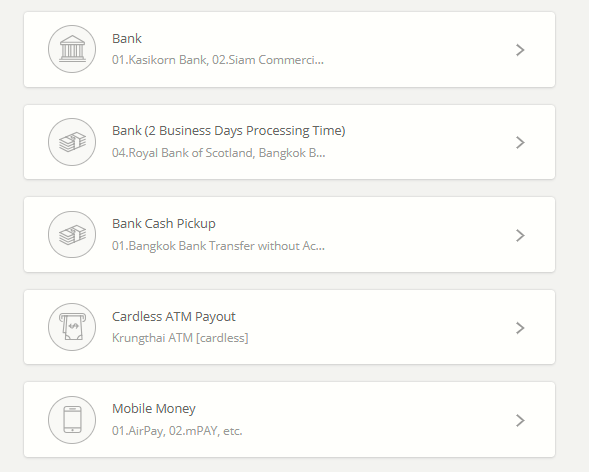This screenshot has height=472, width=589.
Task: Select the Bank title text
Action: pyautogui.click(x=127, y=39)
